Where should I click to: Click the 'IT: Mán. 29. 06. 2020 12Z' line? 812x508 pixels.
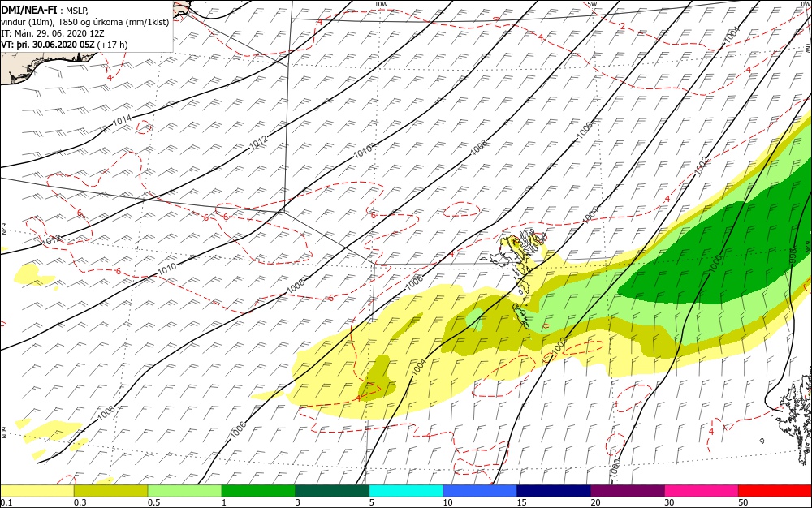pyautogui.click(x=53, y=33)
